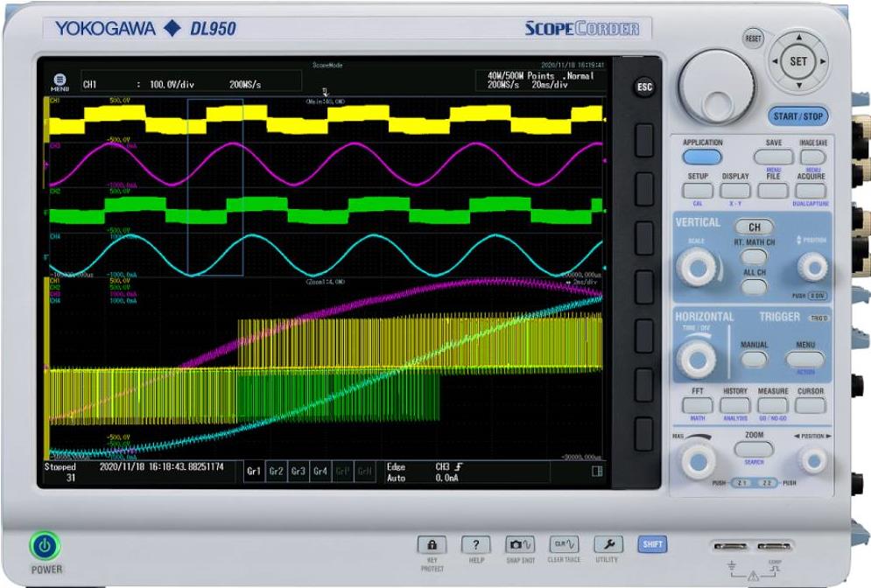Fire a MANUAL trigger

(754, 360)
